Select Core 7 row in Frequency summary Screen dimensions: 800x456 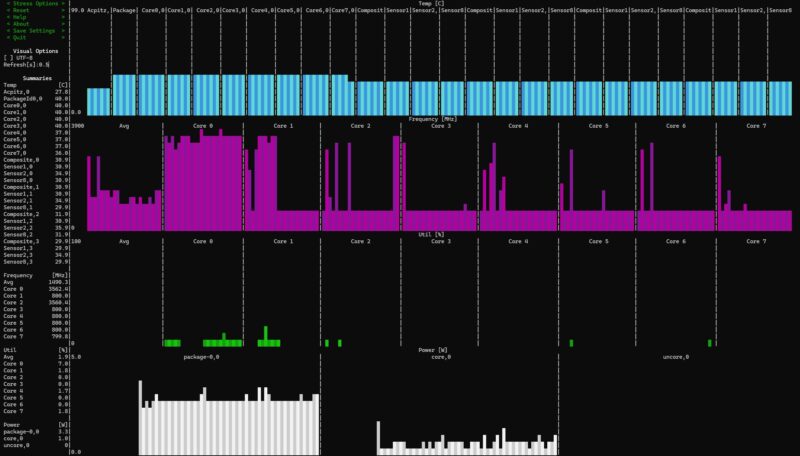(x=36, y=337)
